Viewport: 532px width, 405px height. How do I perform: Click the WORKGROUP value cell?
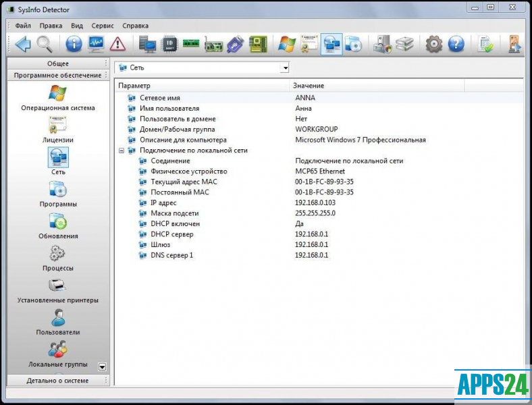click(x=317, y=129)
